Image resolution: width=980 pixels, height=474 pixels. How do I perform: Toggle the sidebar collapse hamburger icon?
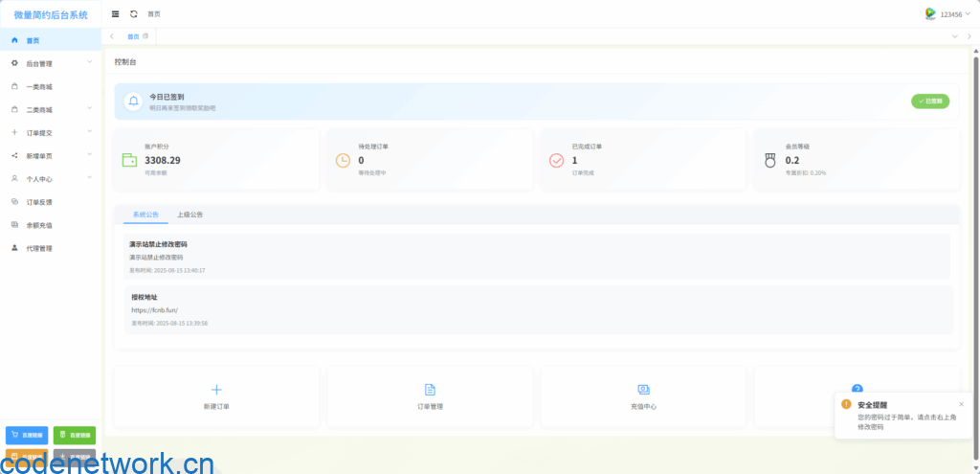[x=116, y=14]
